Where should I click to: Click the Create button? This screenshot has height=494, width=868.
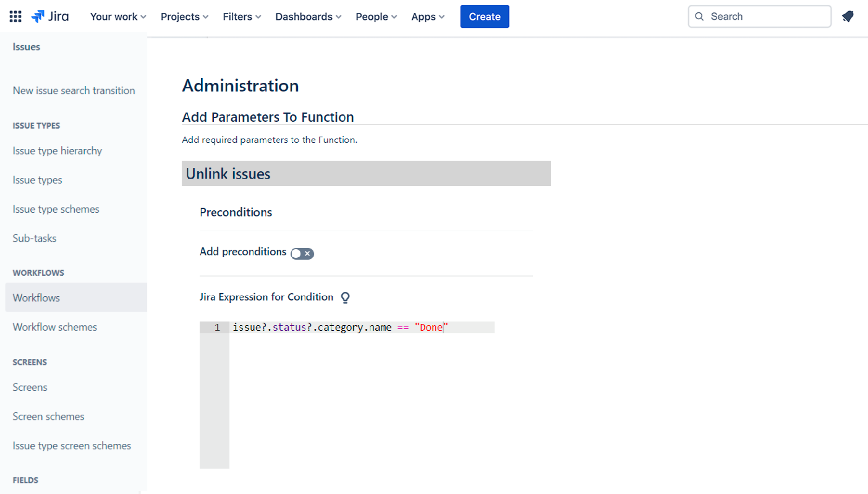pos(484,17)
